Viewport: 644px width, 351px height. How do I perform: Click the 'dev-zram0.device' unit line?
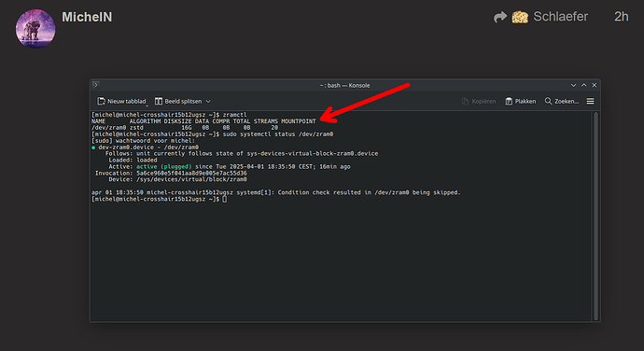coord(146,147)
